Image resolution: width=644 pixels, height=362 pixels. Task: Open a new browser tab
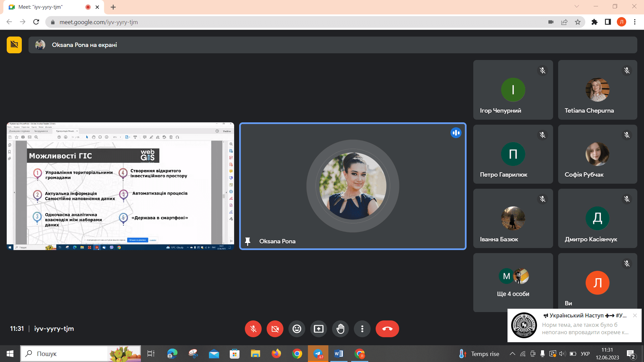(x=113, y=7)
